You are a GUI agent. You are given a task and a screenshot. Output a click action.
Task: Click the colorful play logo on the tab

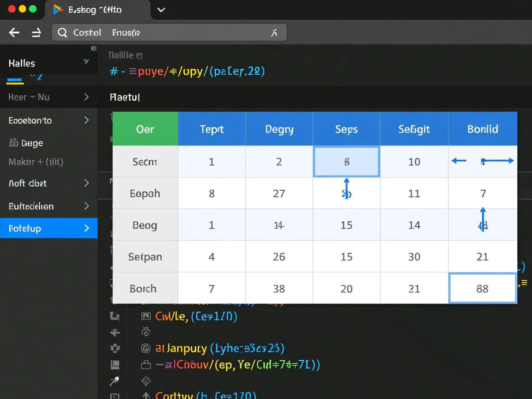[58, 9]
